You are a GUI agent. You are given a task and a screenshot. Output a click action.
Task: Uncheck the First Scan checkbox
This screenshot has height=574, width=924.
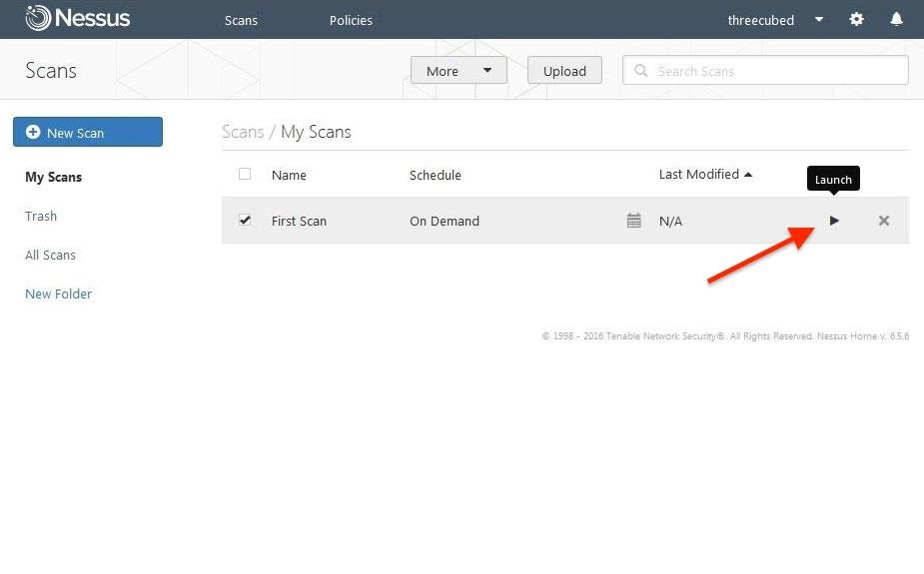pos(245,221)
